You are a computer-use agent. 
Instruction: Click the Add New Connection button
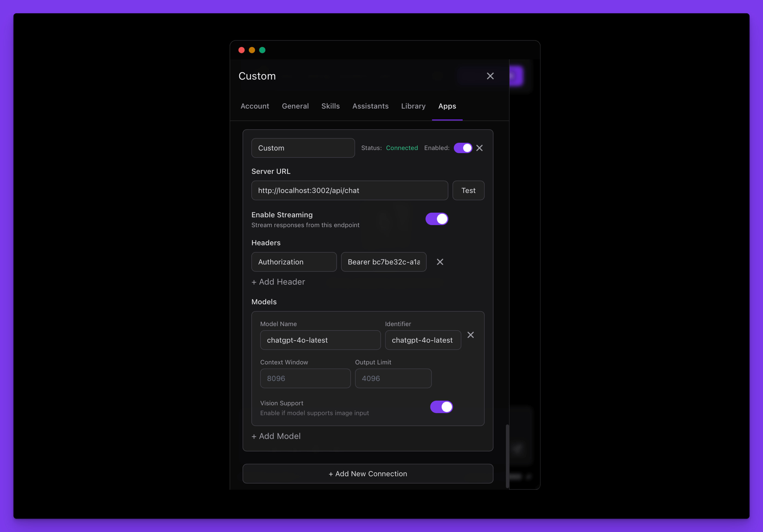click(368, 474)
